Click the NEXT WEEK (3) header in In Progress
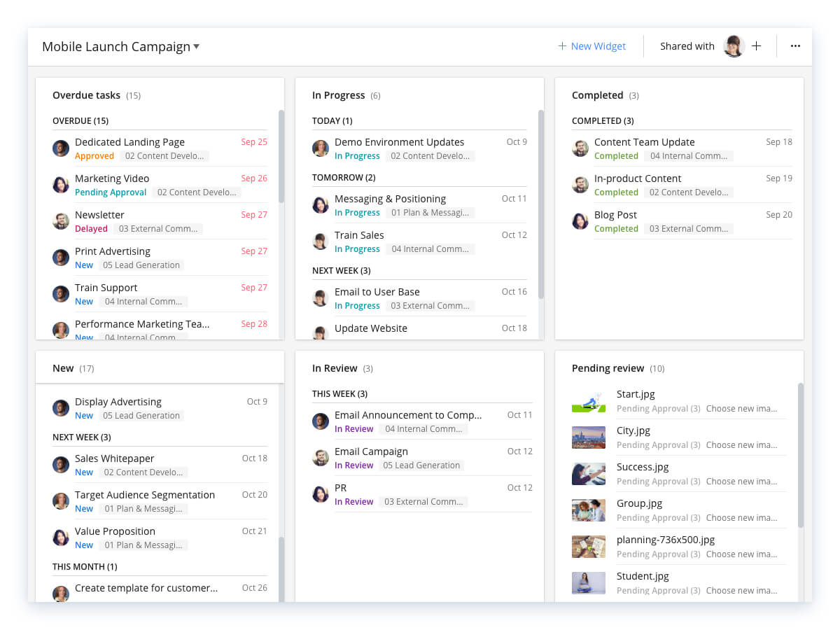 [342, 271]
